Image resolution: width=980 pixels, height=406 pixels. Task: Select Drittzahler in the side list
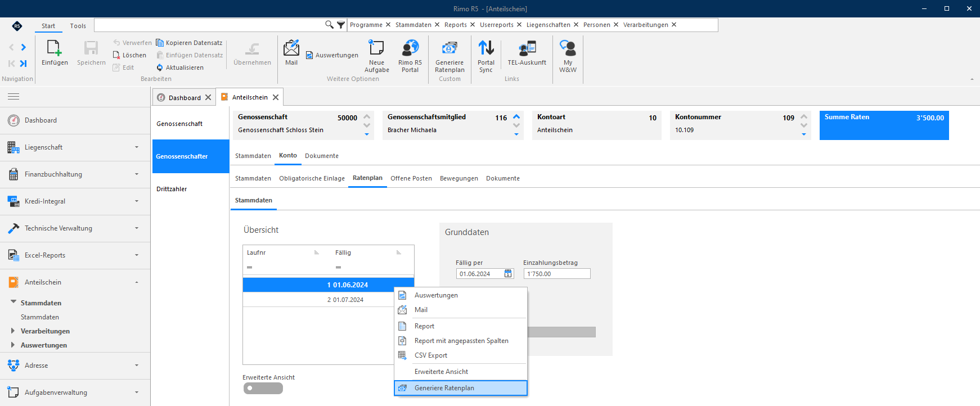(x=191, y=189)
